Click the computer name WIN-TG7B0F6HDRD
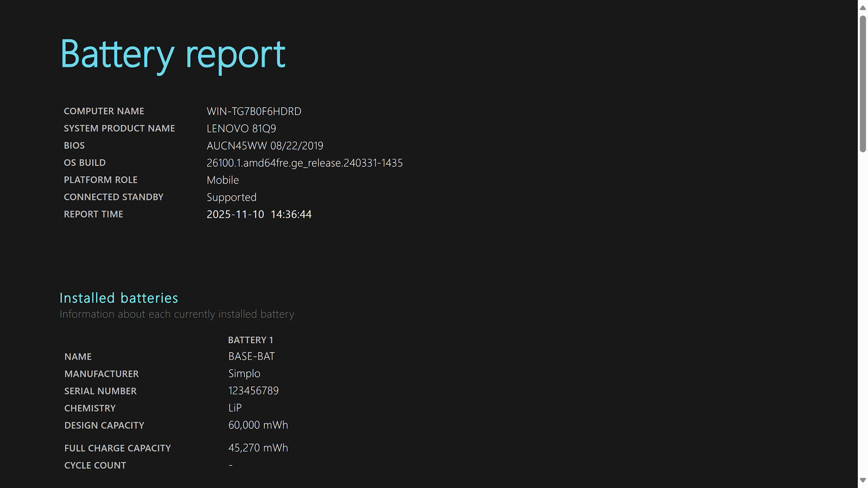This screenshot has width=868, height=488. 254,111
